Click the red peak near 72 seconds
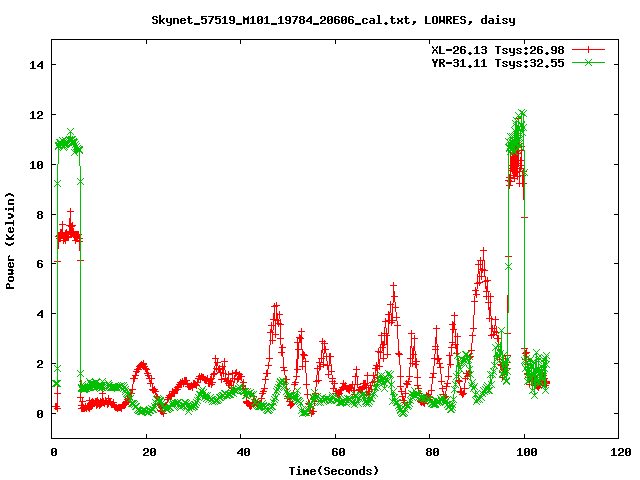 (393, 286)
